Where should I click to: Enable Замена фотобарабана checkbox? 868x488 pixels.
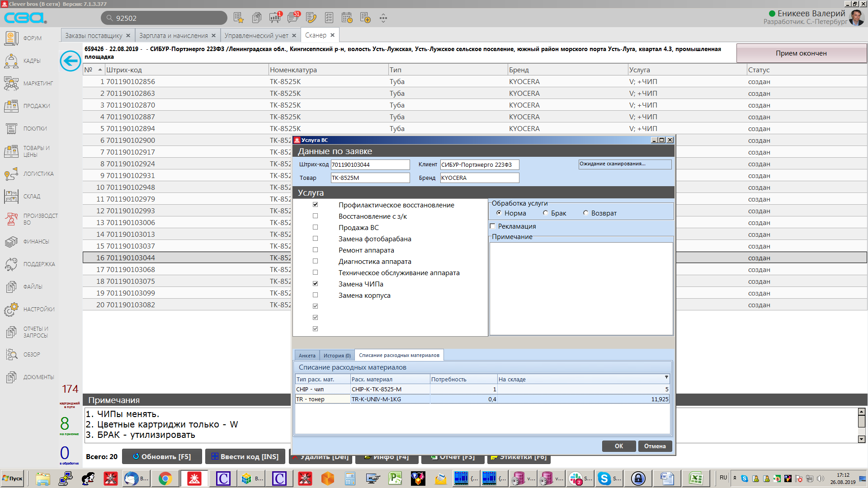pyautogui.click(x=315, y=239)
